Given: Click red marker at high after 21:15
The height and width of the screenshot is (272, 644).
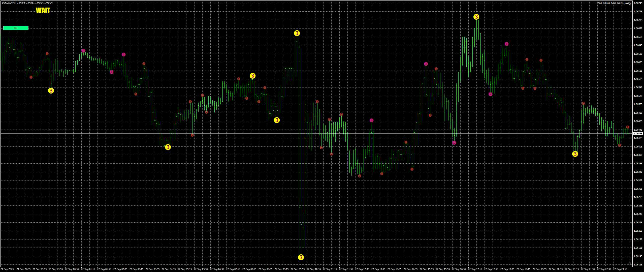Looking at the screenshot, I should point(583,103).
